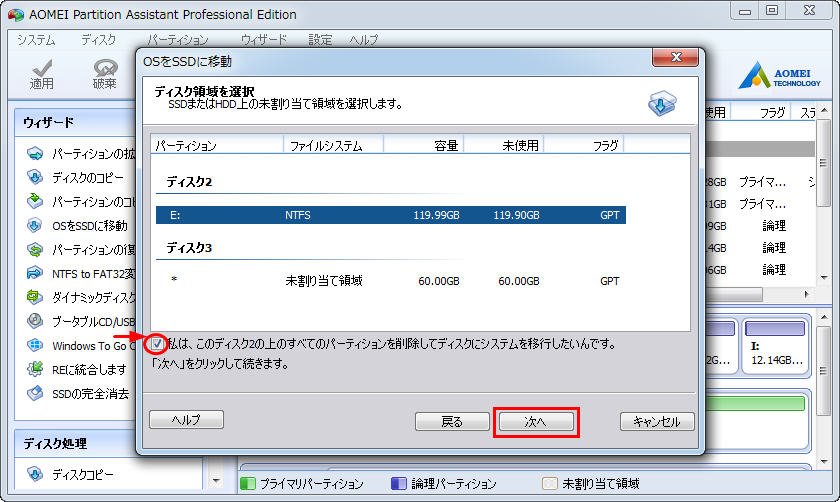
Task: Click the ウィザード panel header
Action: pos(75,123)
